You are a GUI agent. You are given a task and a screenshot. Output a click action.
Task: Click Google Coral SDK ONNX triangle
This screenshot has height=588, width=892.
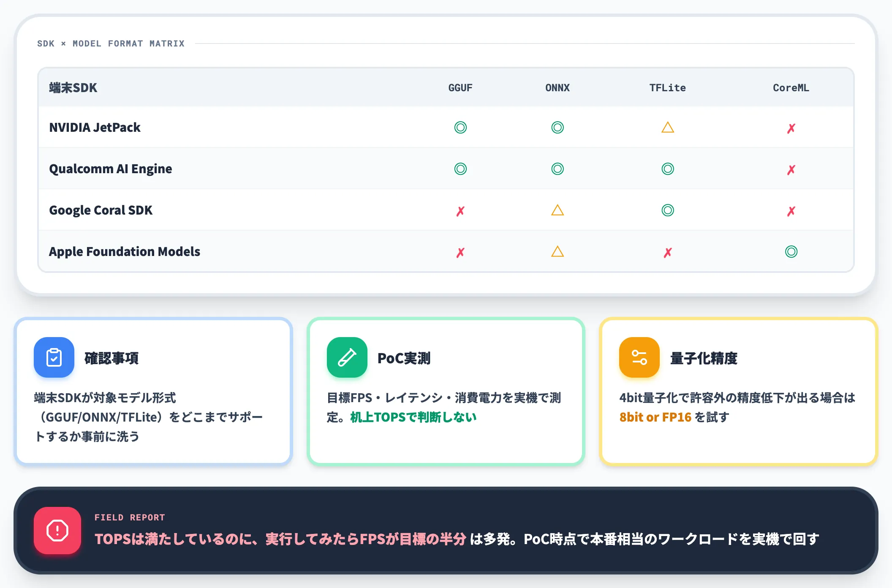click(x=557, y=210)
